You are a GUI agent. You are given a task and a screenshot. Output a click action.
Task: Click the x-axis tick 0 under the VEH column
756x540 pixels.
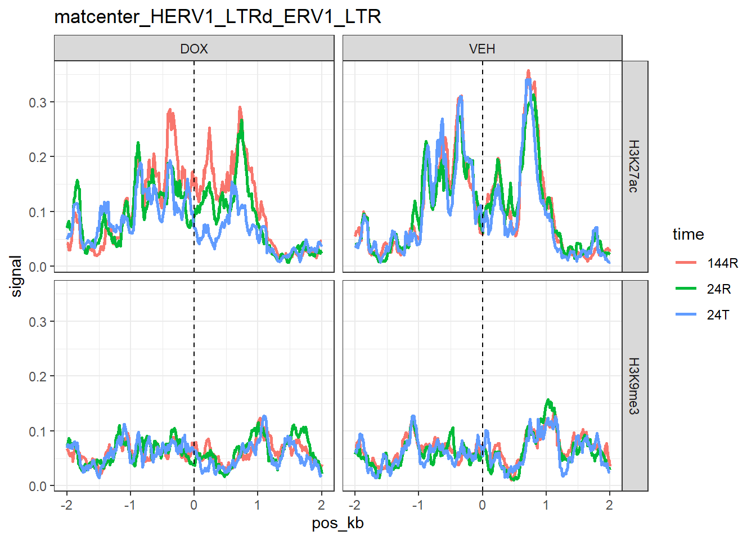tap(482, 505)
